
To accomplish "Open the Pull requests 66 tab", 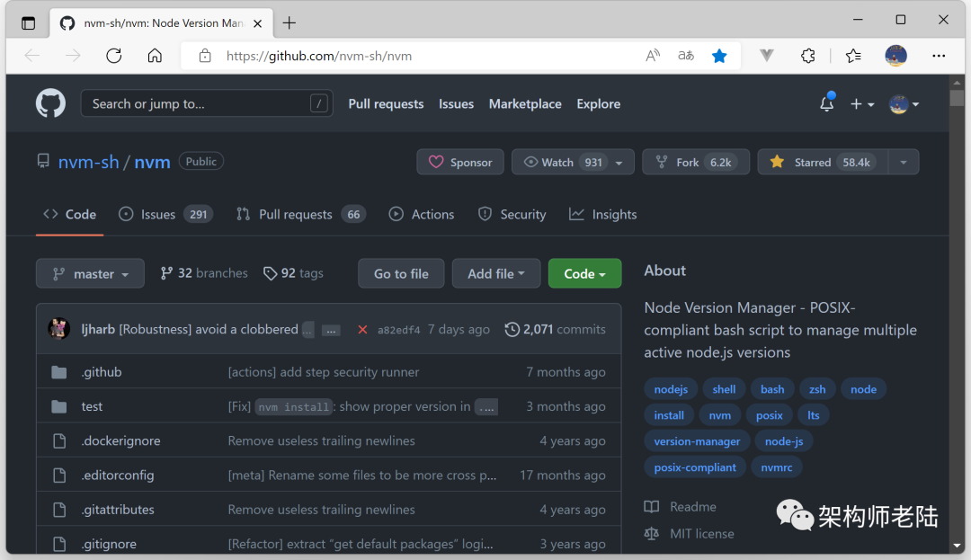I will (301, 214).
